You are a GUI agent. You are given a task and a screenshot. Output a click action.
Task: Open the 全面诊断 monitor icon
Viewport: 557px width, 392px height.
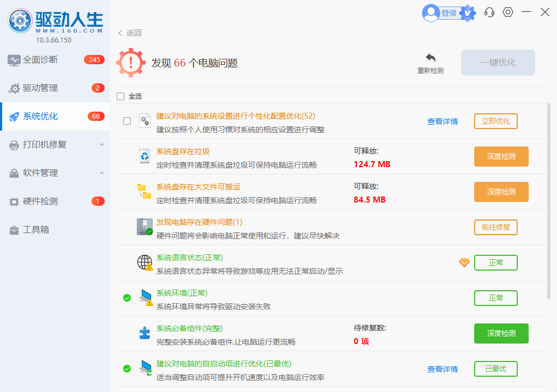point(14,60)
